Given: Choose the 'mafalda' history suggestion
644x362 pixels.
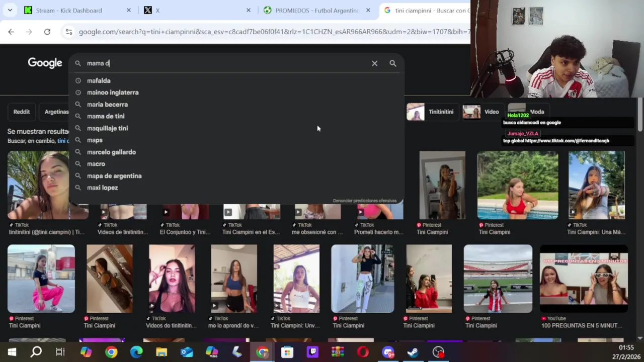Looking at the screenshot, I should 236,80.
